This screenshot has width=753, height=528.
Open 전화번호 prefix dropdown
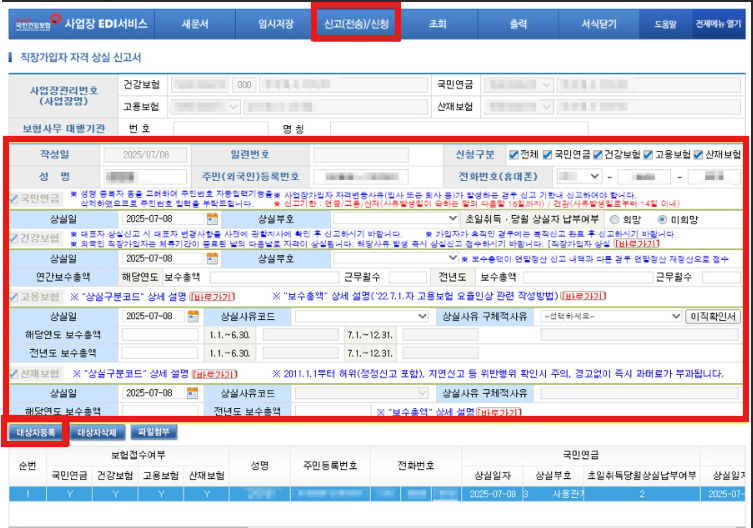579,176
